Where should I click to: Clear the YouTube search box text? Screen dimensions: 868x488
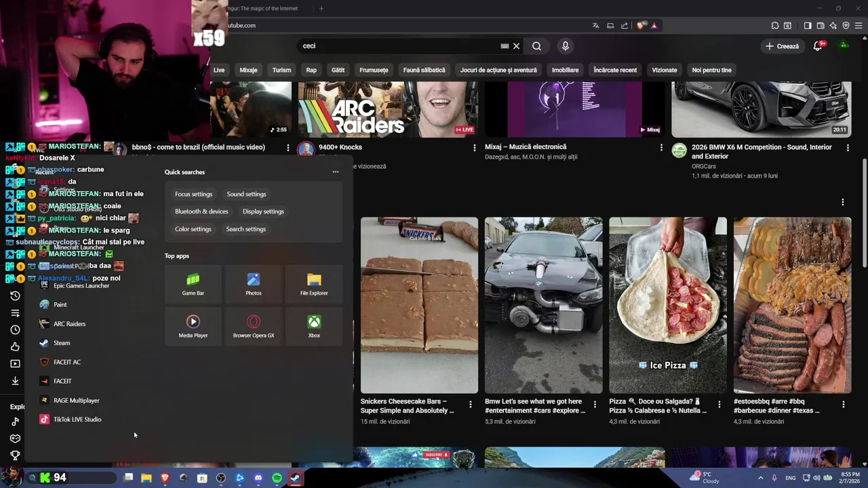point(516,46)
